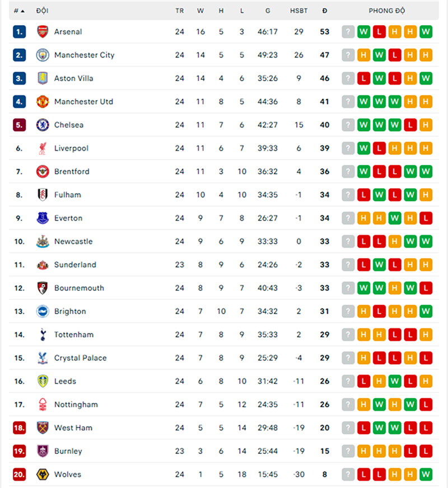Click the Everton club crest icon

point(43,218)
